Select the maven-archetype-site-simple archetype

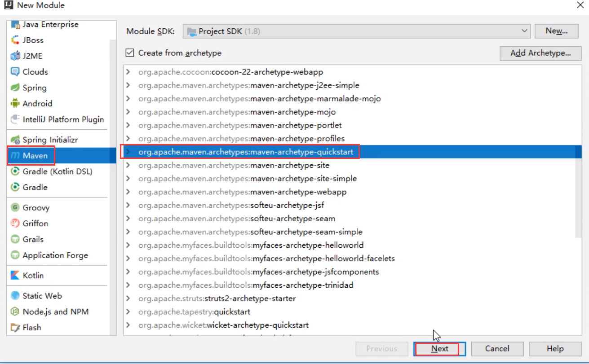click(x=248, y=179)
